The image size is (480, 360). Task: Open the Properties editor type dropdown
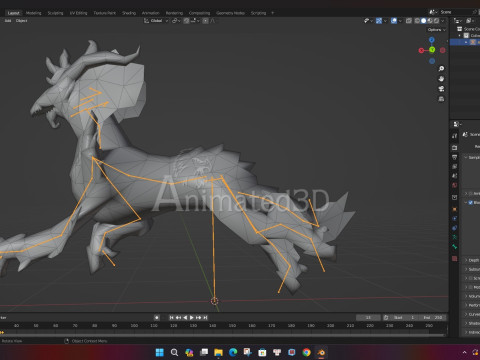tap(457, 124)
